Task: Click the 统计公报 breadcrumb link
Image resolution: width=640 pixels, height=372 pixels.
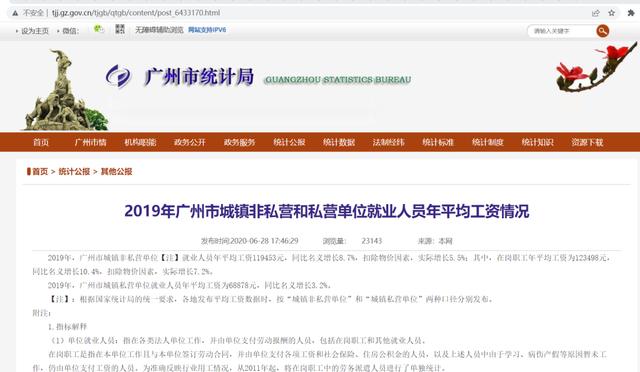Action: point(74,172)
